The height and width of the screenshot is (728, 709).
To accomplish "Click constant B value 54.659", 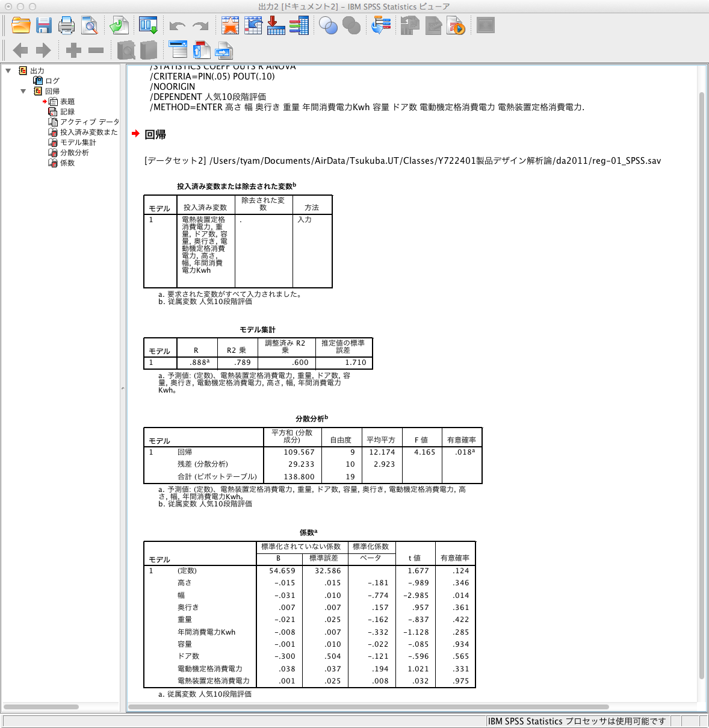I will pos(282,571).
